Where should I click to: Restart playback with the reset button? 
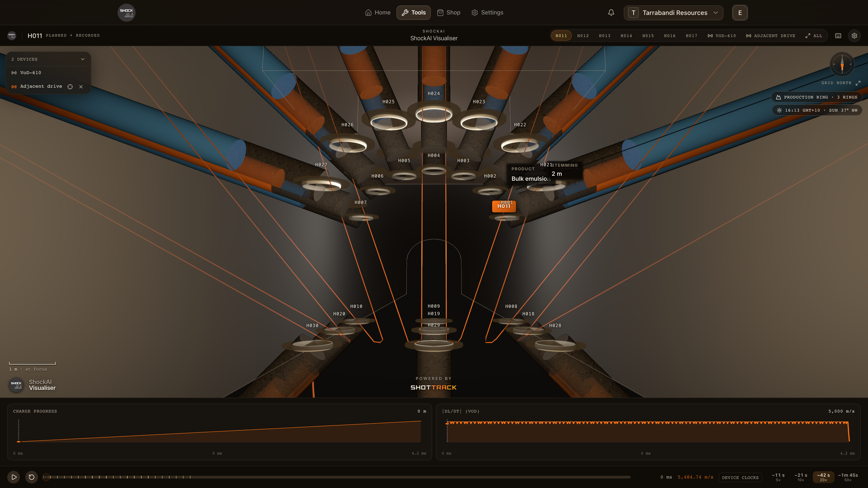[x=32, y=477]
